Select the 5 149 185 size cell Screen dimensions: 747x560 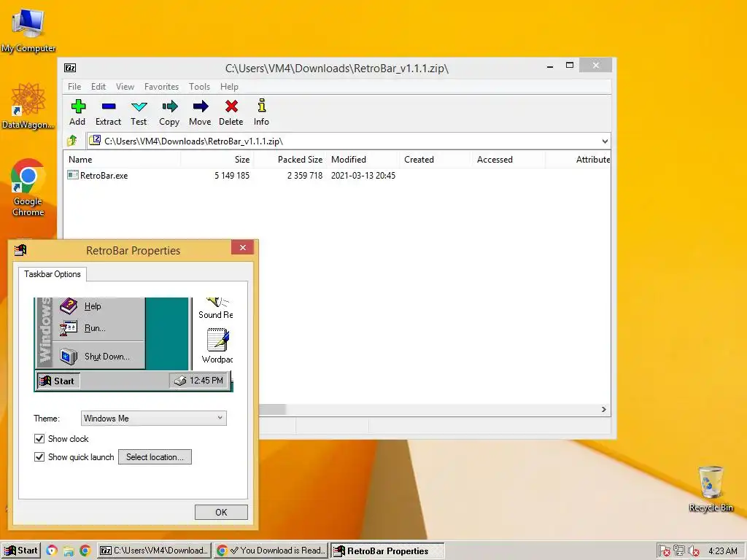tap(231, 175)
